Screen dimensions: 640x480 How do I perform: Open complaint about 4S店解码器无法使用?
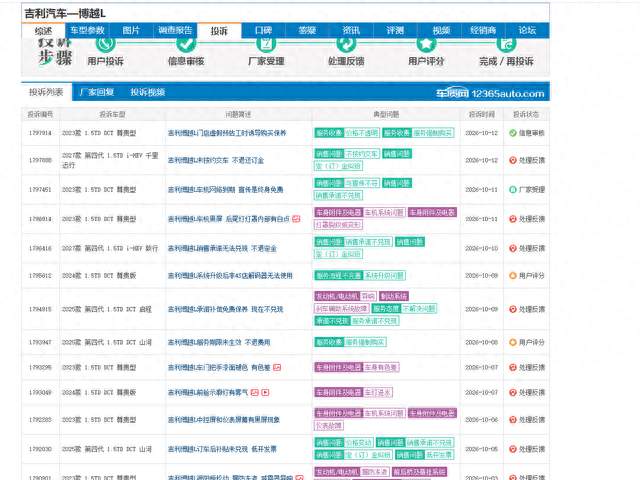click(x=230, y=276)
